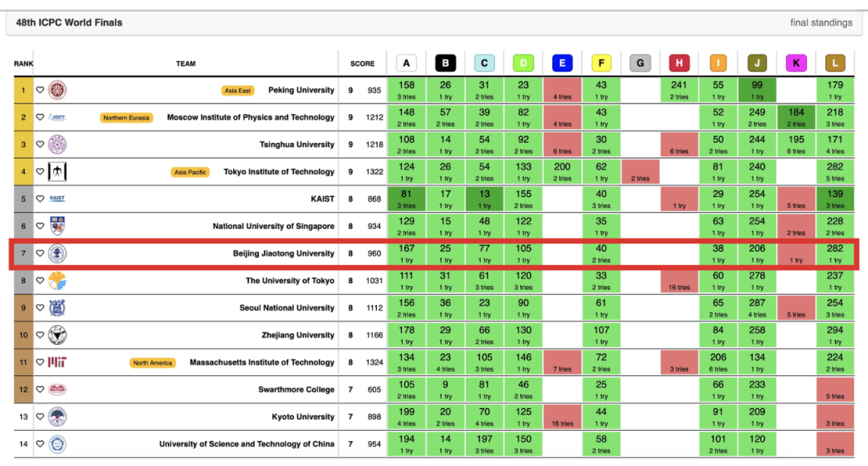Screen dimensions: 868x466
Task: Click Tokyo Institute's problem E cell showing 200
Action: pos(563,172)
